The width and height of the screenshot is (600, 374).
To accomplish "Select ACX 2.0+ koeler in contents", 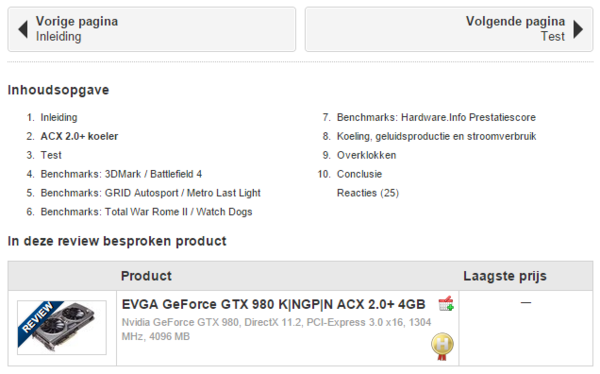I will coord(79,136).
